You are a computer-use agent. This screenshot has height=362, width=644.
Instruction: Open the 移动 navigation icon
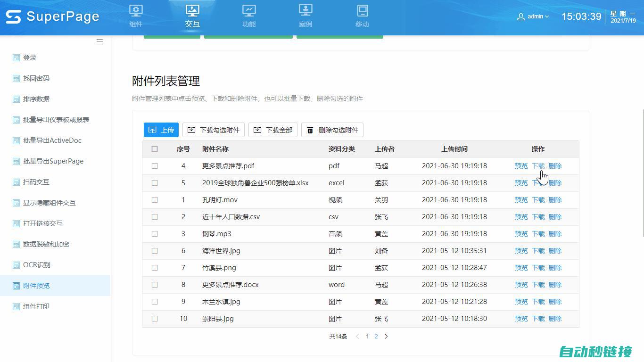click(362, 10)
